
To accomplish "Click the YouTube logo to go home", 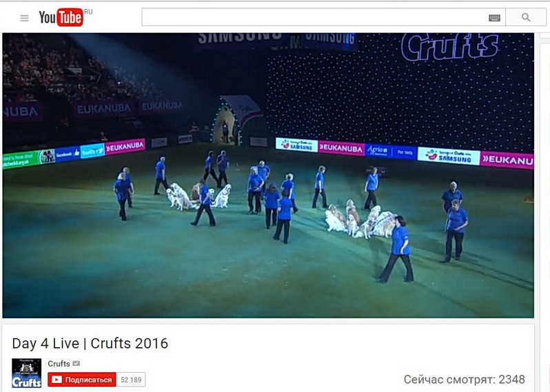I will [61, 17].
